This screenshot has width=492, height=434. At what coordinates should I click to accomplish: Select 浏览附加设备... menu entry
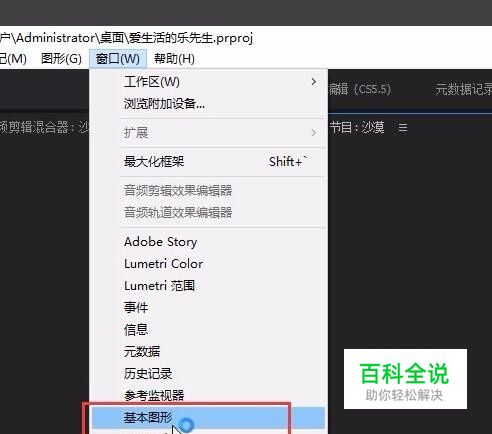tap(209, 104)
